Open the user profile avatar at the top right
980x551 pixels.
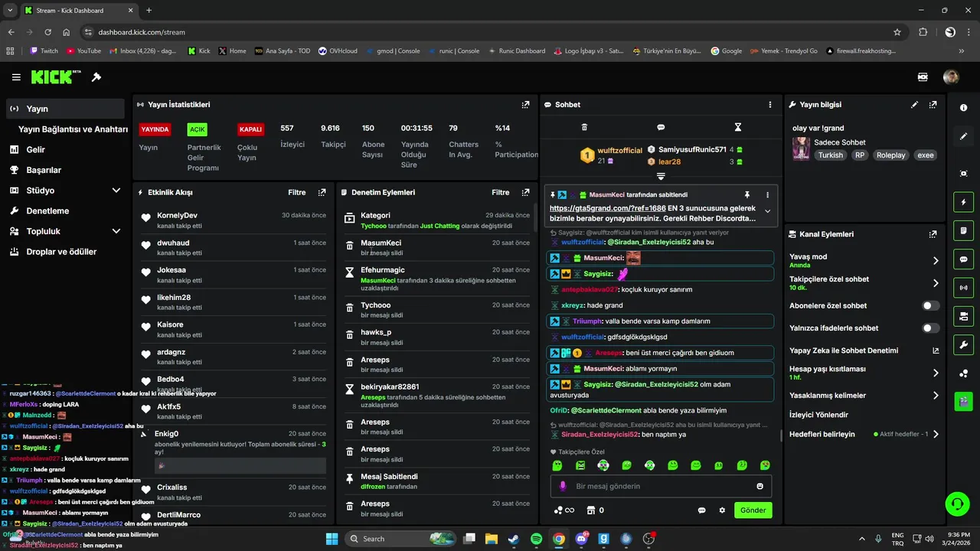coord(951,77)
